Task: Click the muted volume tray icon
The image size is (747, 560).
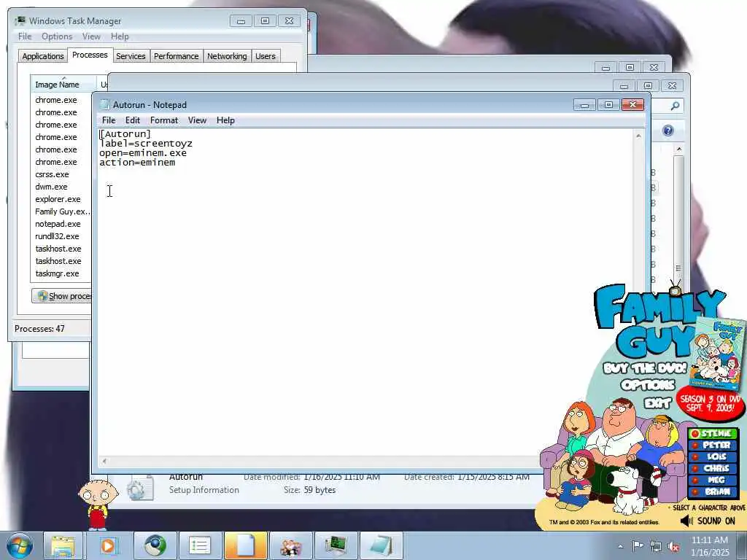Action: 673,546
